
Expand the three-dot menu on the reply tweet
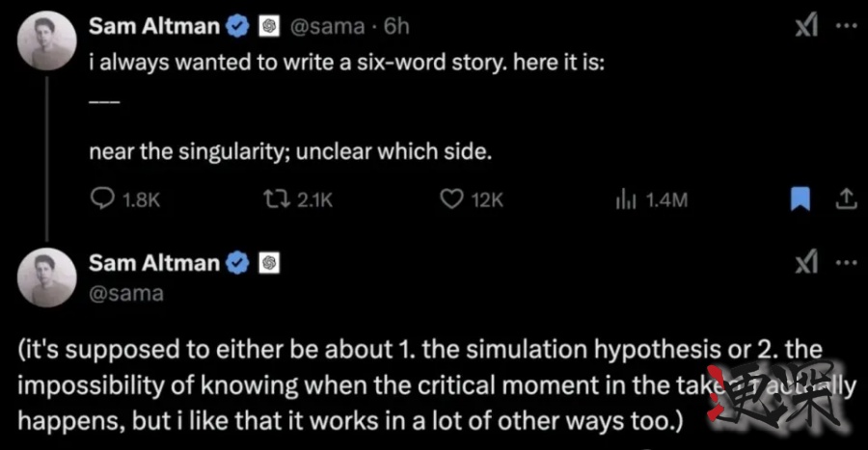click(845, 264)
